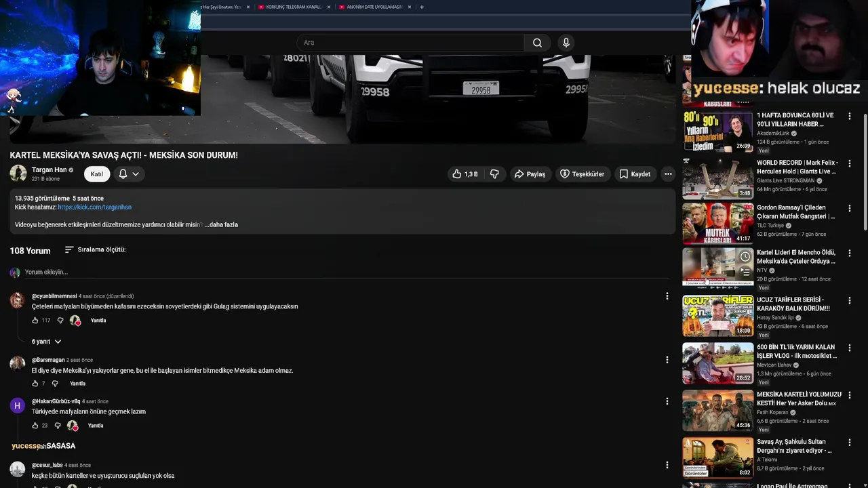Close the KORKUNÇ TELEGRAM KANALLARI tab
This screenshot has width=868, height=488.
tap(329, 7)
